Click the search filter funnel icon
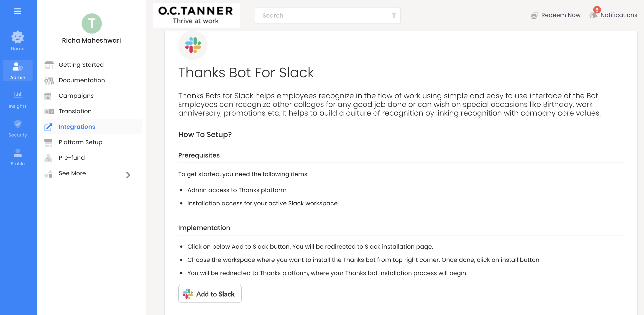This screenshot has width=644, height=315. coord(394,15)
